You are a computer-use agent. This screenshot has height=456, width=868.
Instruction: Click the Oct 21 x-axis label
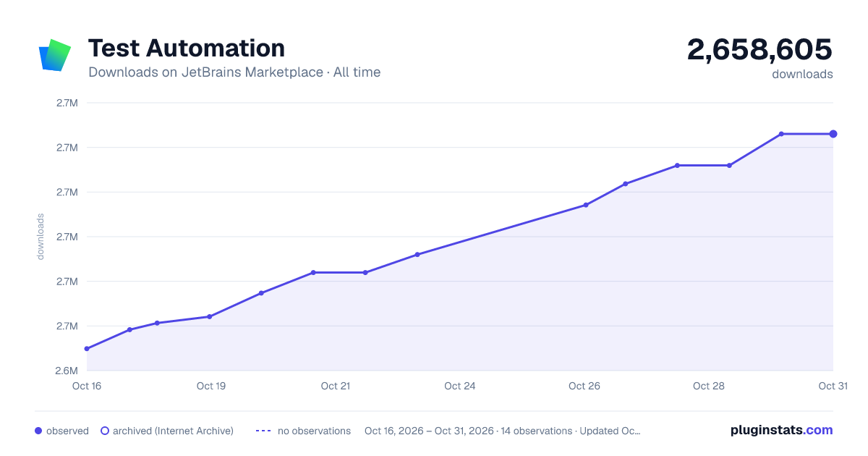click(x=336, y=386)
